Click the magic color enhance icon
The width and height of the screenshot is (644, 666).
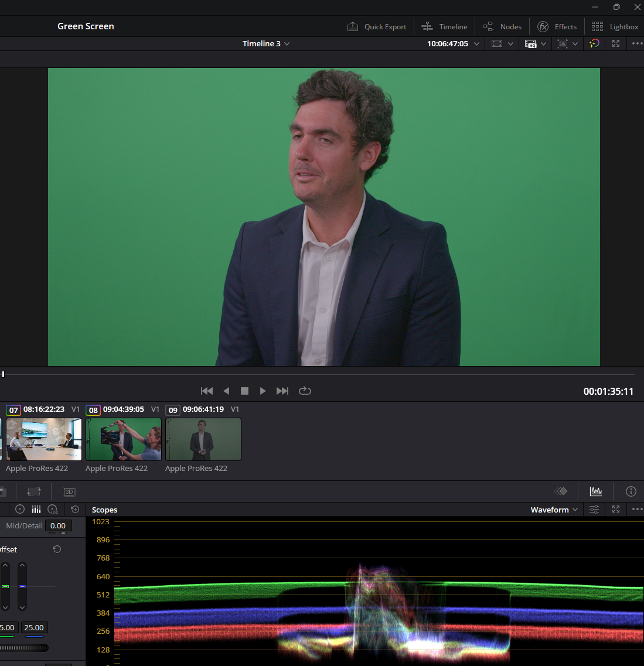594,43
